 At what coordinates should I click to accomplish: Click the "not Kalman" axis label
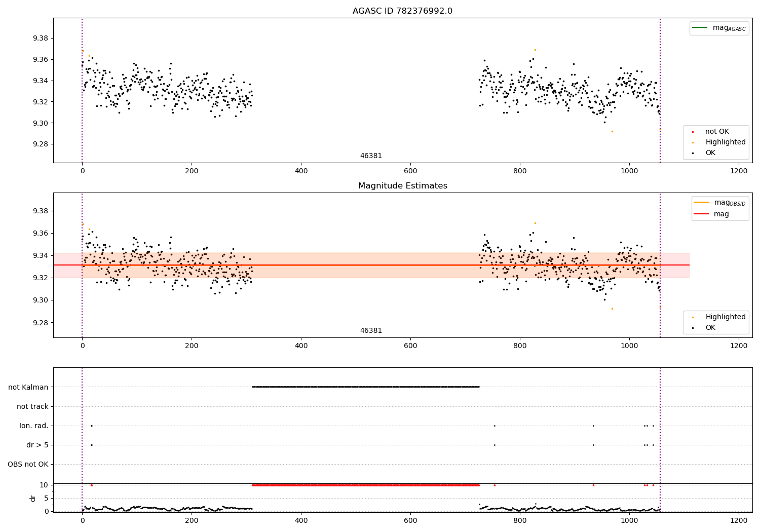(28, 387)
